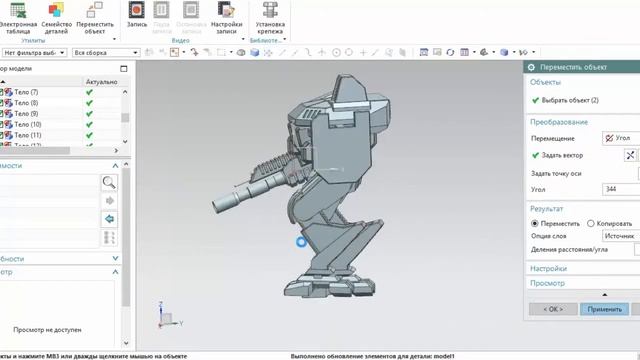Screen dimensions: 640x360
Task: Click the Результат section header
Action: click(x=547, y=209)
